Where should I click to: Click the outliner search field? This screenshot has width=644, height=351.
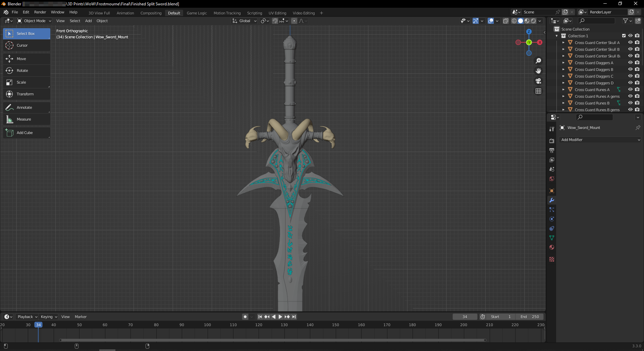(x=597, y=21)
